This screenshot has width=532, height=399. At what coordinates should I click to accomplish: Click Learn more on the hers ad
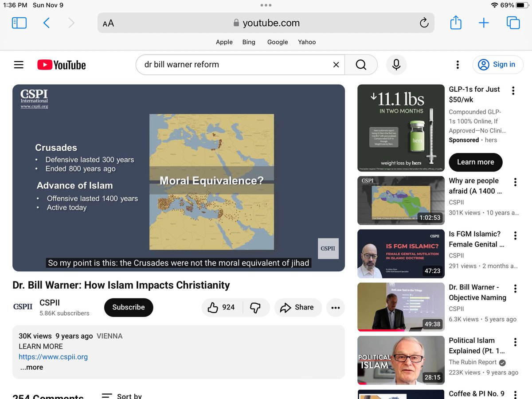(476, 162)
